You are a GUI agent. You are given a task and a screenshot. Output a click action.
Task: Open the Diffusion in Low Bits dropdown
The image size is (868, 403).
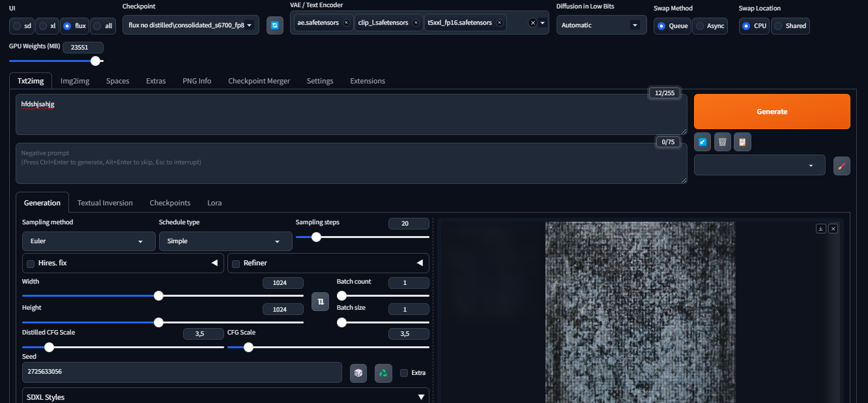(601, 25)
